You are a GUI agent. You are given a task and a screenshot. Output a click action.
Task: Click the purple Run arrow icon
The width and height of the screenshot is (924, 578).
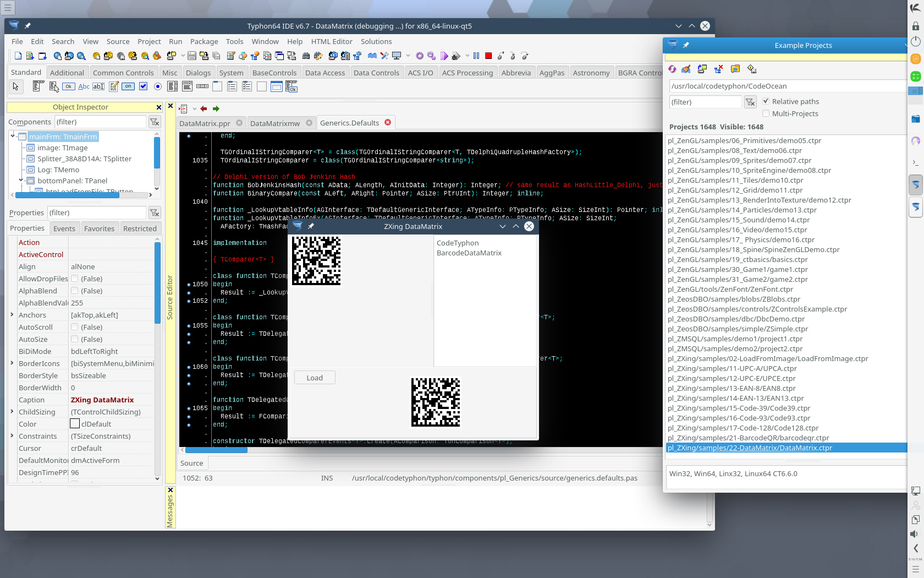click(x=444, y=56)
